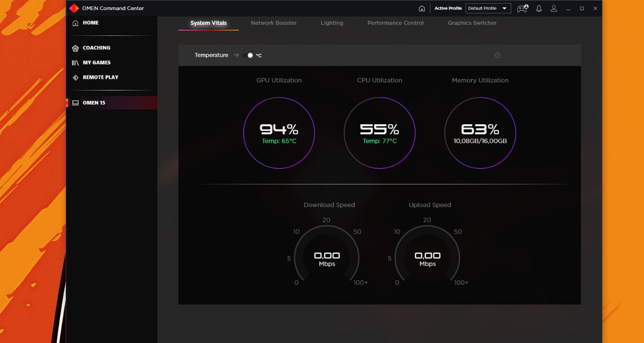The image size is (644, 343).
Task: Click the 'Upload Speed' label
Action: [x=430, y=205]
